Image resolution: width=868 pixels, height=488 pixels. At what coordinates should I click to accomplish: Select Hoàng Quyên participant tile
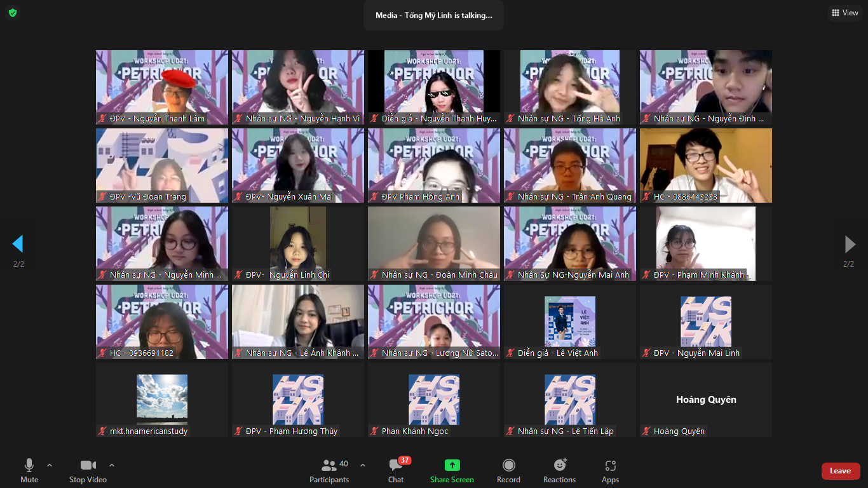click(x=705, y=400)
